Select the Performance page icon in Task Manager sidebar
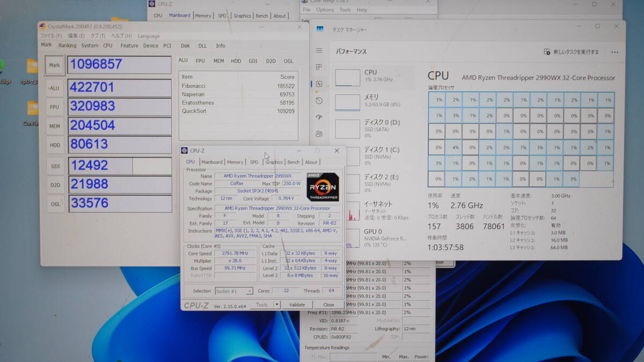This screenshot has height=362, width=644. [319, 84]
